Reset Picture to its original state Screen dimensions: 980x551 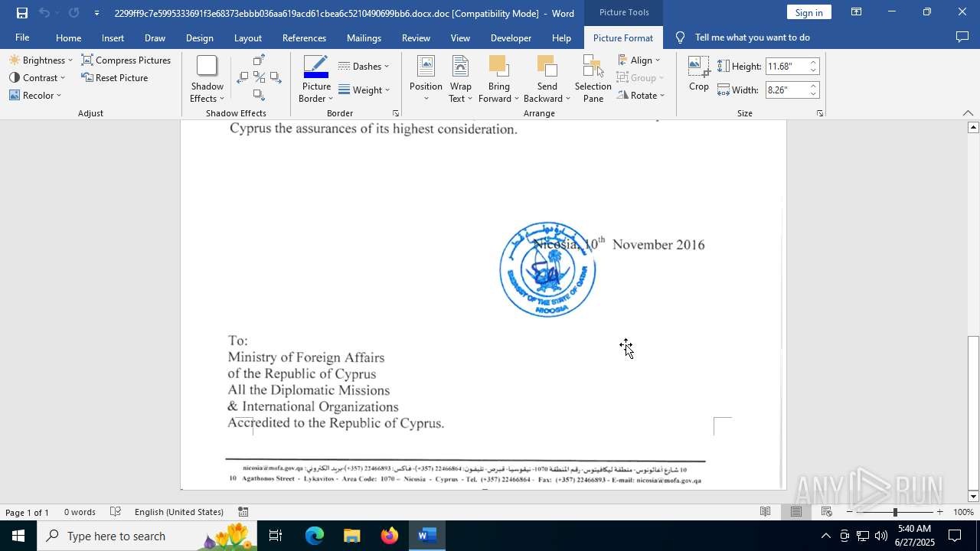[115, 78]
